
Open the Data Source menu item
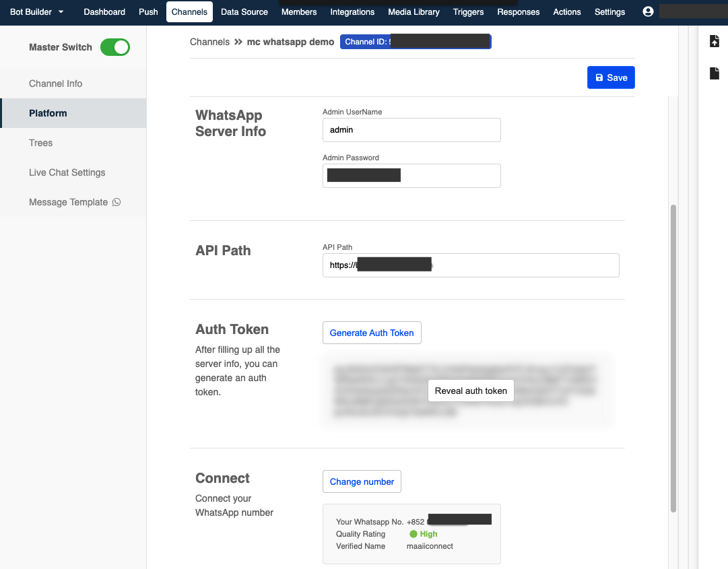pos(244,11)
